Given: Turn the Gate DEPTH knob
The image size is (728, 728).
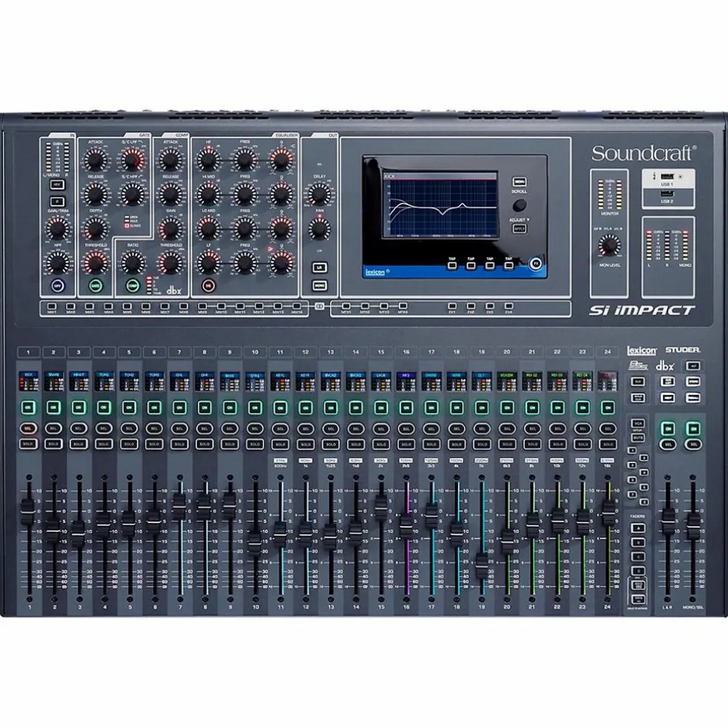Looking at the screenshot, I should click(x=95, y=229).
